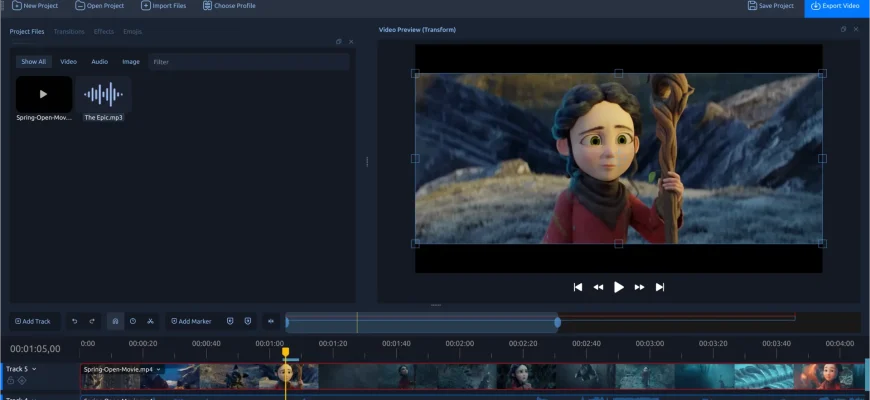Click the Export Video button
Screen dimensions: 870x400
click(835, 6)
